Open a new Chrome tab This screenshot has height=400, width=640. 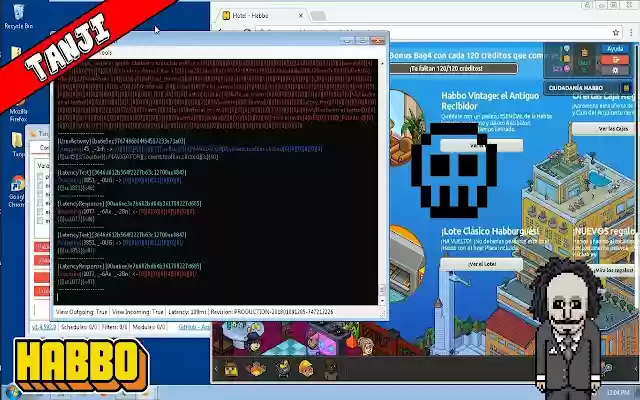[x=318, y=16]
